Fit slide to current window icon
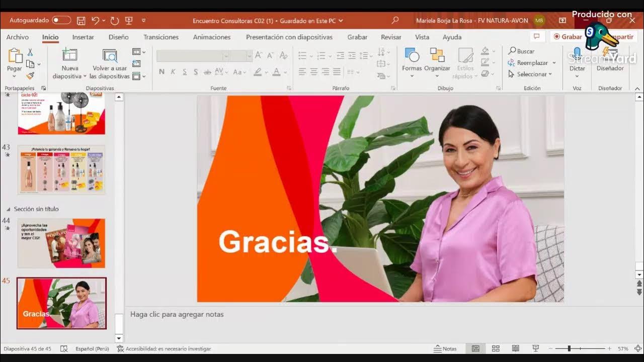The image size is (644, 362). [x=638, y=348]
